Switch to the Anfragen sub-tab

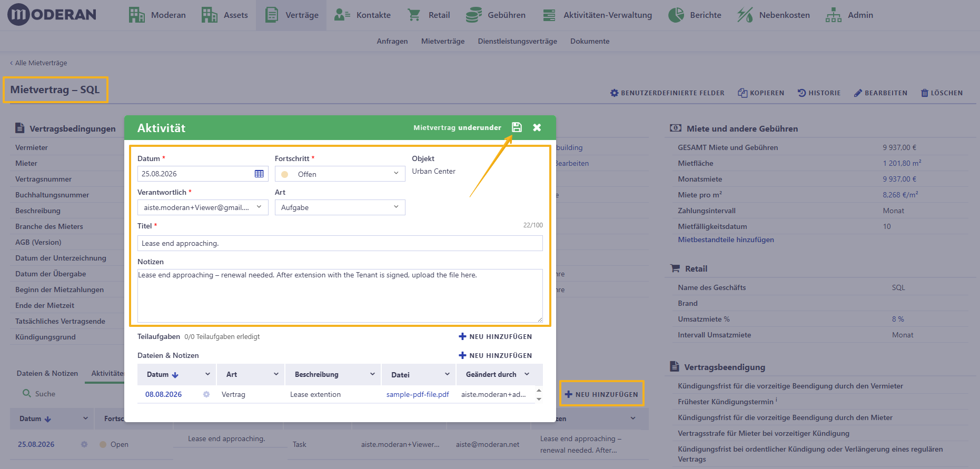coord(392,41)
